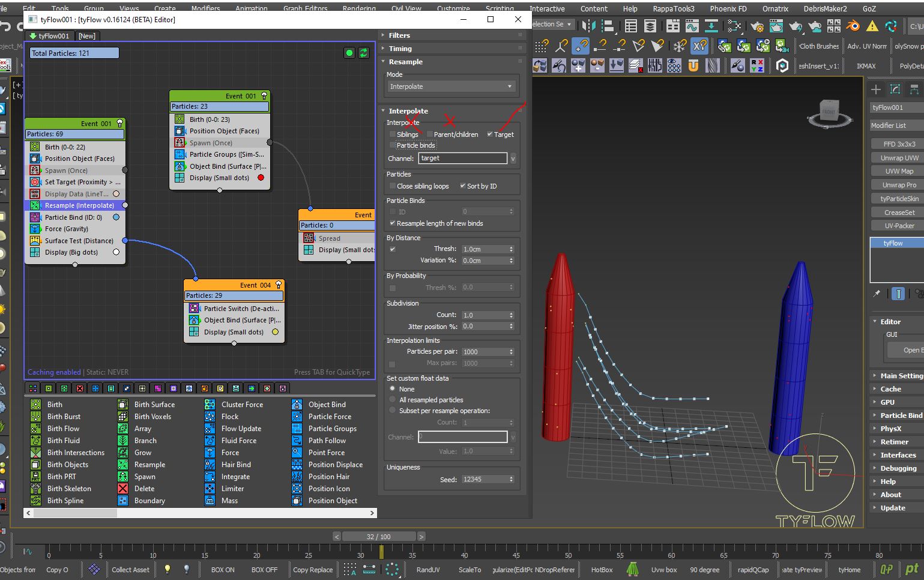Open the Content menu

tap(594, 9)
